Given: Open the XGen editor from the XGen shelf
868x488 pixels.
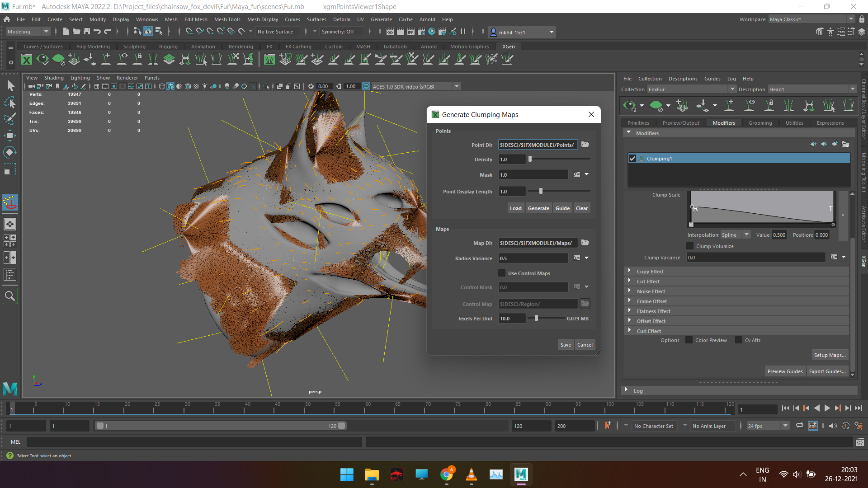Looking at the screenshot, I should click(x=26, y=59).
